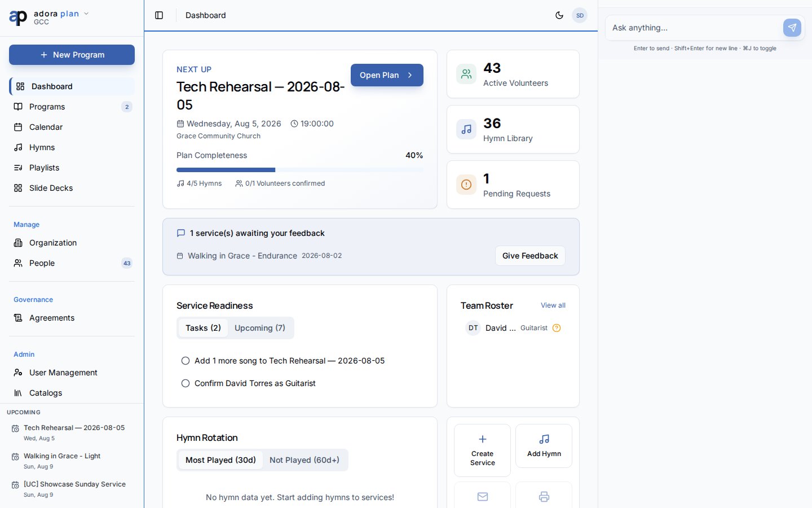
Task: Select the Not Played (60d+) tab
Action: click(x=304, y=460)
